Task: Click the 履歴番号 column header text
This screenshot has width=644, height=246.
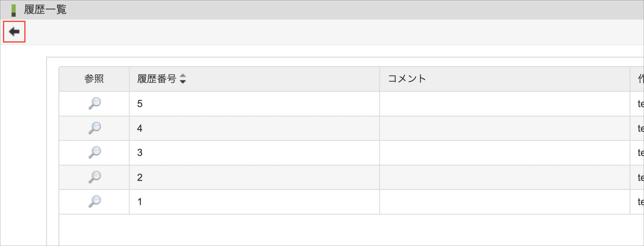Action: point(157,79)
